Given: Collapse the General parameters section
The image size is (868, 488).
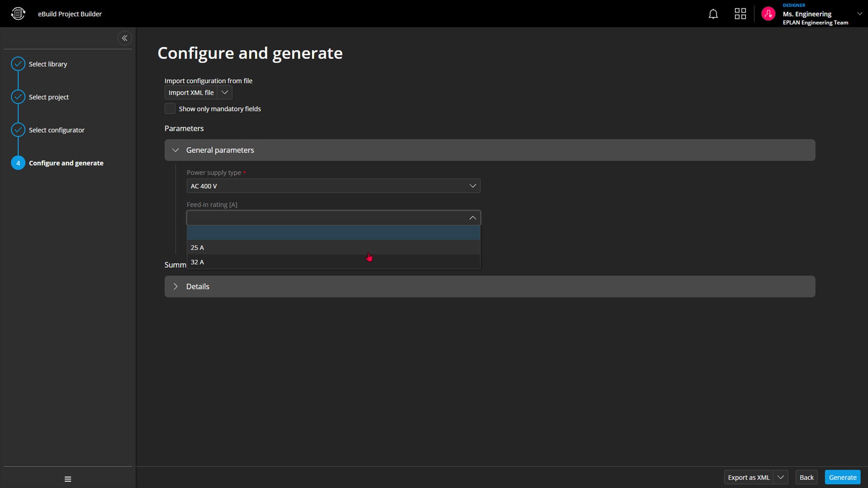Looking at the screenshot, I should tap(175, 150).
